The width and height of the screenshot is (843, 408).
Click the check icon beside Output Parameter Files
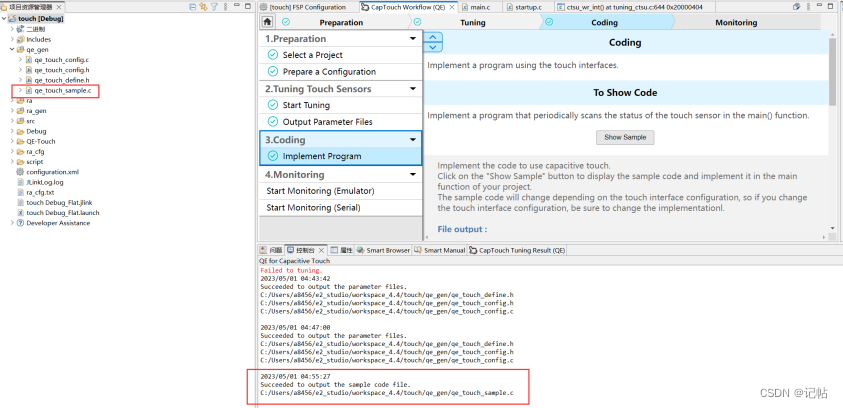273,122
